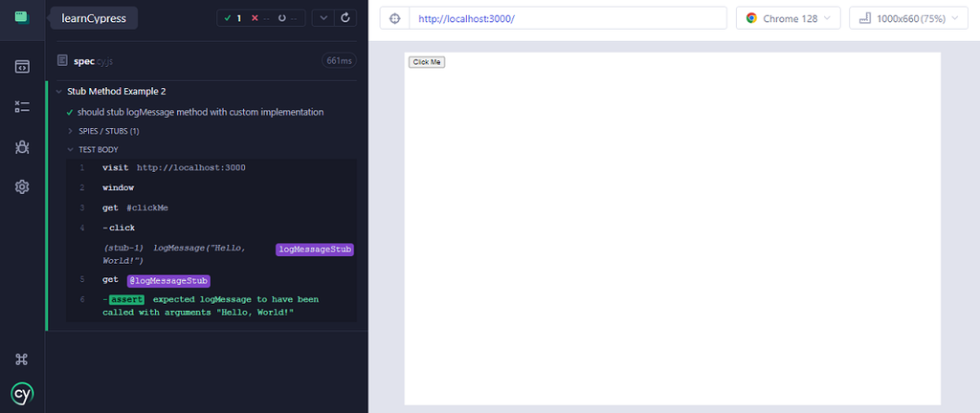Click the purple logMessageStub alias badge
Viewport: 980px width, 413px height.
point(315,249)
